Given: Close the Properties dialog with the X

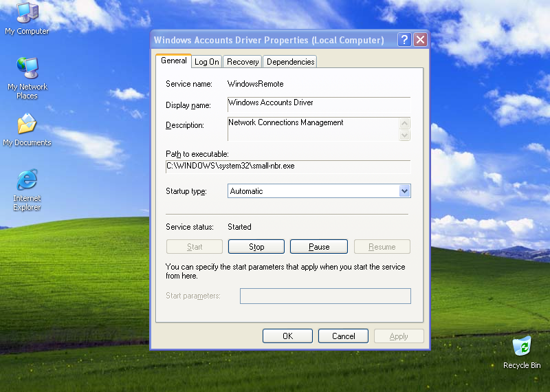Looking at the screenshot, I should pos(420,40).
